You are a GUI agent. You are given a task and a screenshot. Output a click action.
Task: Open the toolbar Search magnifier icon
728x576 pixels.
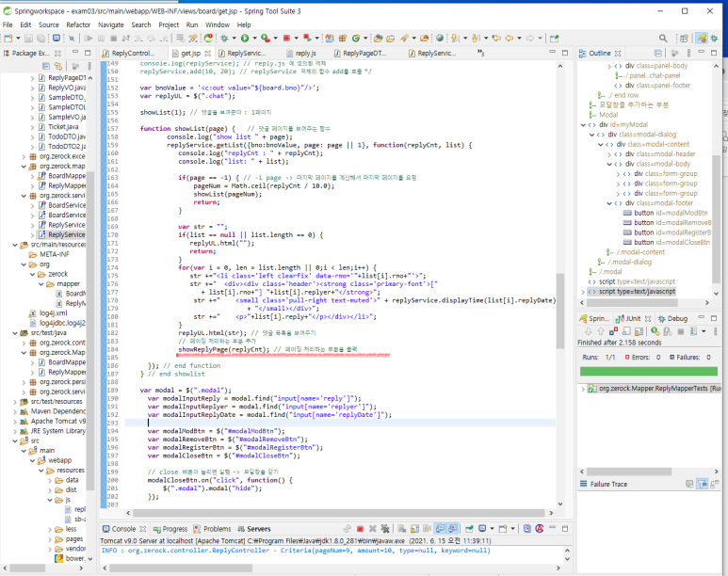(663, 38)
